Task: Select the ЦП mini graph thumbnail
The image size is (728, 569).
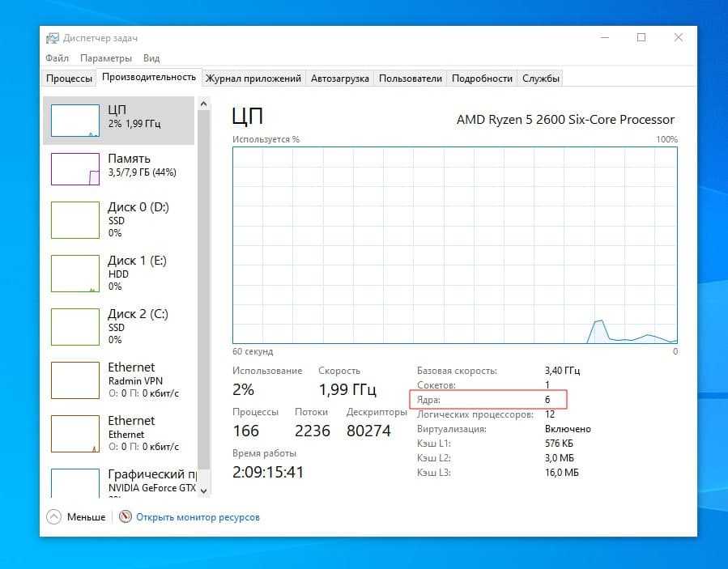Action: (x=75, y=121)
